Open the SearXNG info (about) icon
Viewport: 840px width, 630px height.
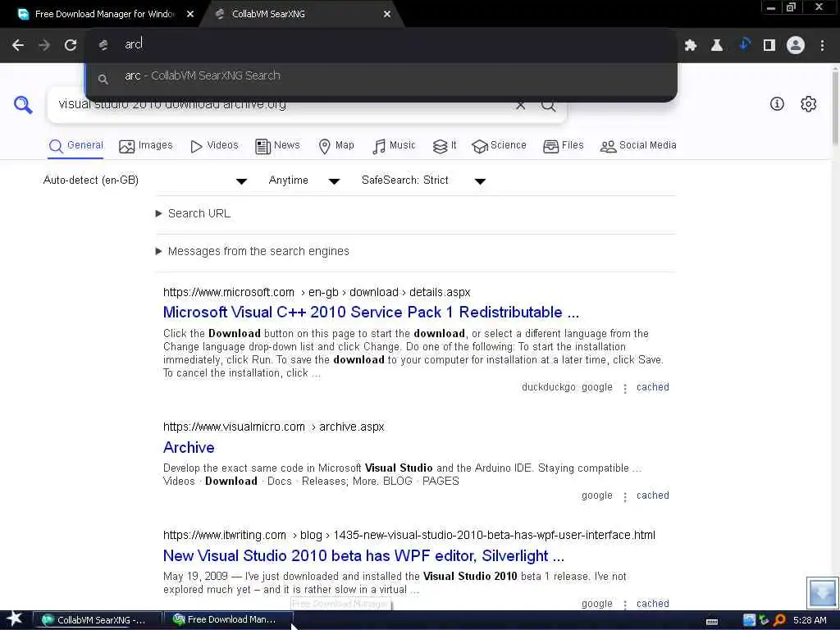pos(777,103)
